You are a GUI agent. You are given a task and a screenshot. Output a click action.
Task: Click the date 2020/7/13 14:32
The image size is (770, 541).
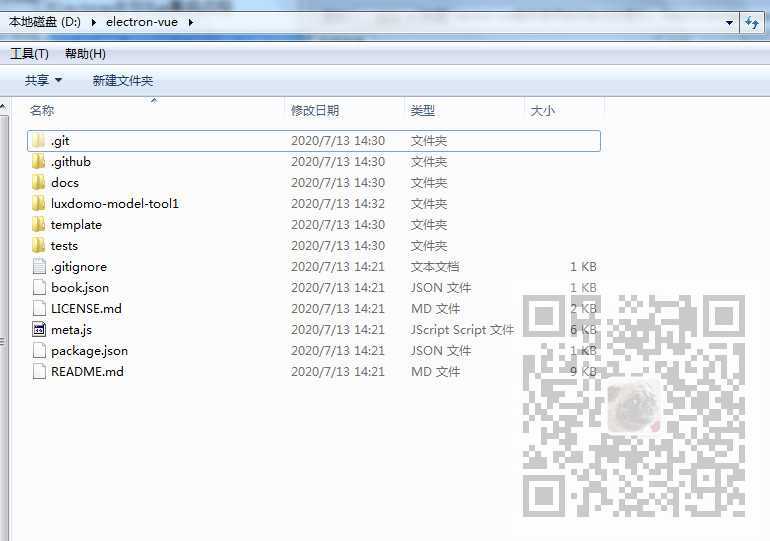click(338, 204)
